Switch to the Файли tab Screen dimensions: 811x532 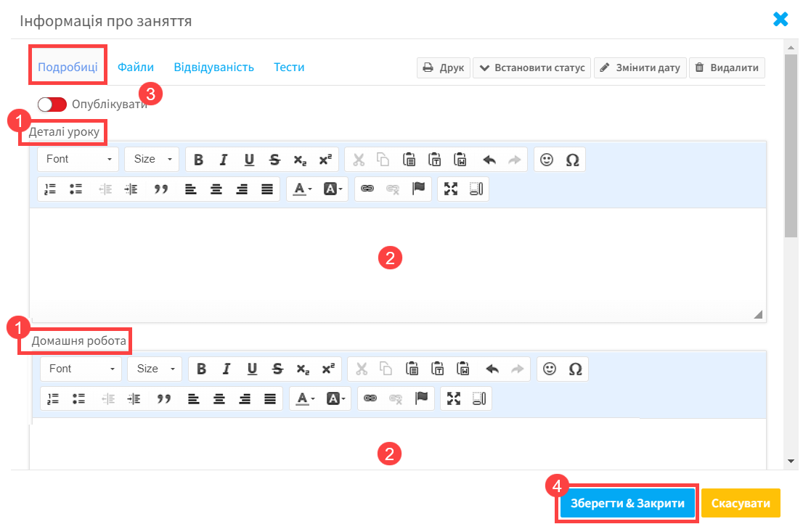click(x=136, y=67)
